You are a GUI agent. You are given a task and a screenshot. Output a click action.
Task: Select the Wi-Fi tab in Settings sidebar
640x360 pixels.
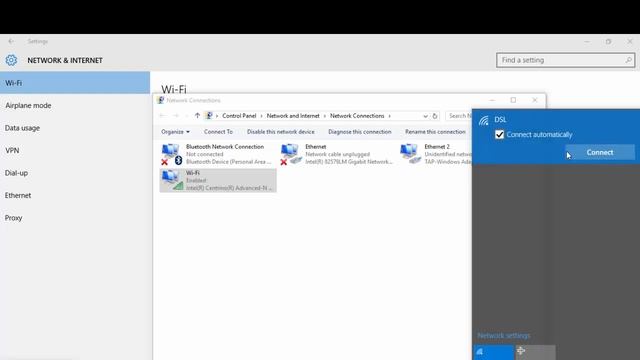[x=75, y=83]
